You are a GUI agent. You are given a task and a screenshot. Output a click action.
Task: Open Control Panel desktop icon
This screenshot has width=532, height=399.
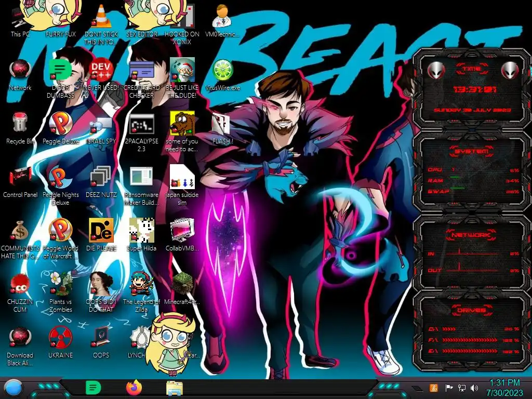pyautogui.click(x=20, y=182)
